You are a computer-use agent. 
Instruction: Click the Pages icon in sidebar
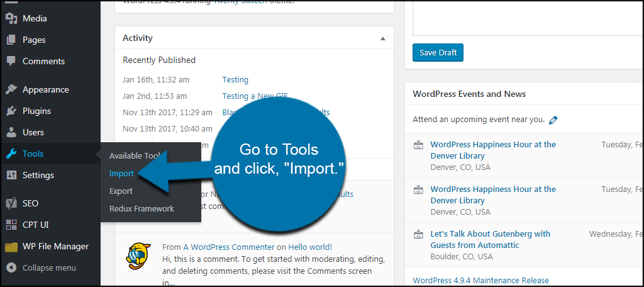(x=11, y=40)
